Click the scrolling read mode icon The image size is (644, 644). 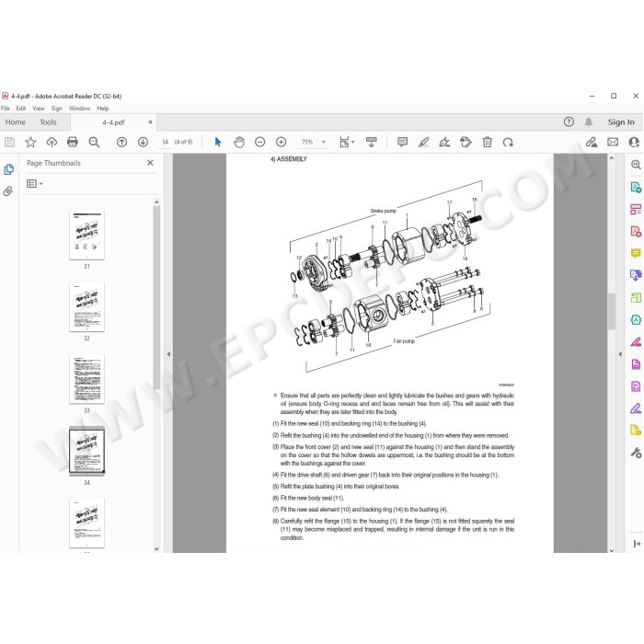pyautogui.click(x=372, y=142)
